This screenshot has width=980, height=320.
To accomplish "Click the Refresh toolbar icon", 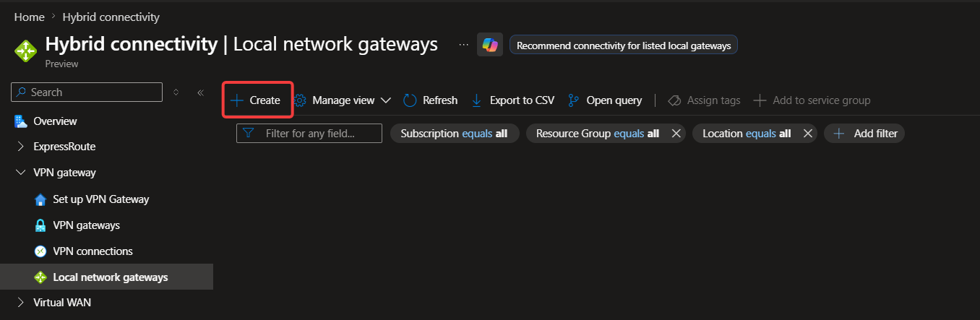I will pos(410,100).
